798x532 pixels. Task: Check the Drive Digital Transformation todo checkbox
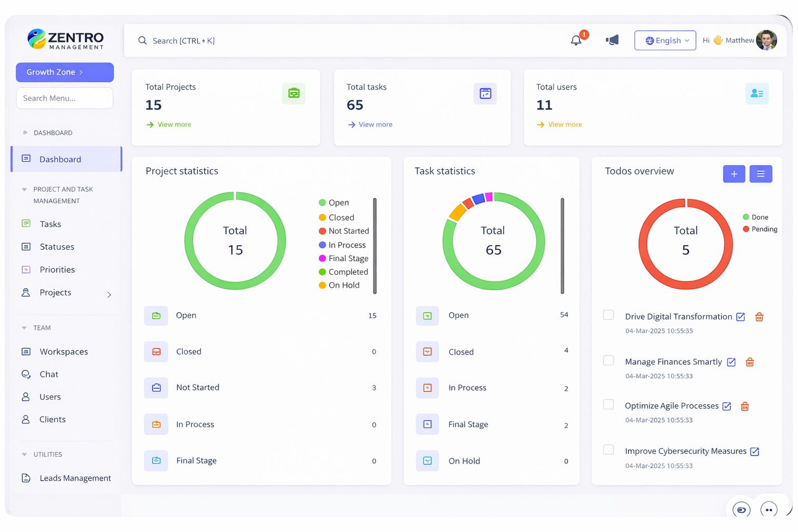tap(608, 315)
